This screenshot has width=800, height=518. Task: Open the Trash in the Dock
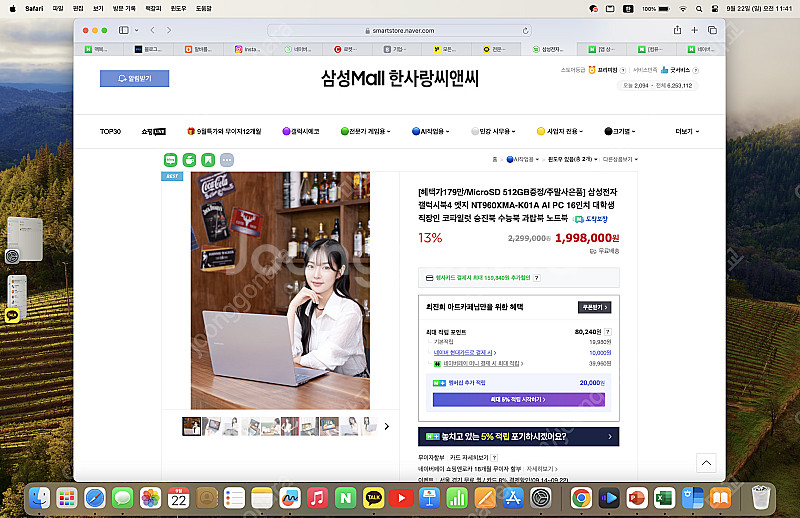[x=761, y=498]
